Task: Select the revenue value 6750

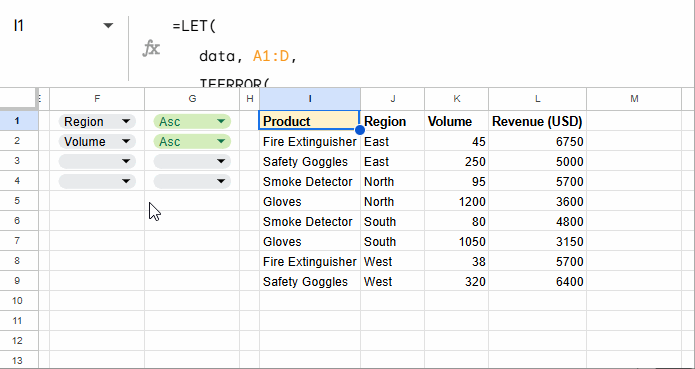Action: 538,141
